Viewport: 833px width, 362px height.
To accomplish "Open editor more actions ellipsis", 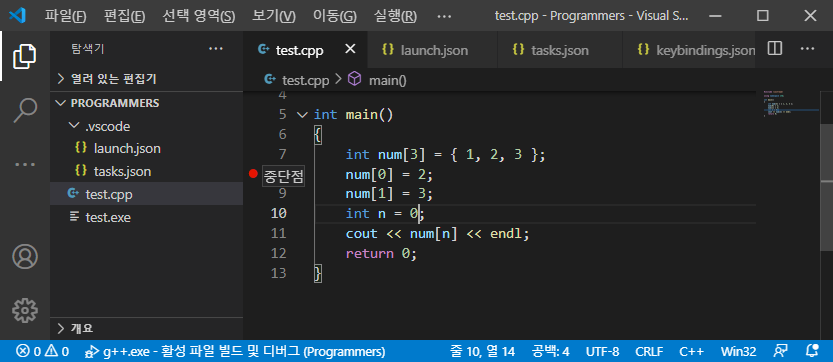I will click(807, 49).
